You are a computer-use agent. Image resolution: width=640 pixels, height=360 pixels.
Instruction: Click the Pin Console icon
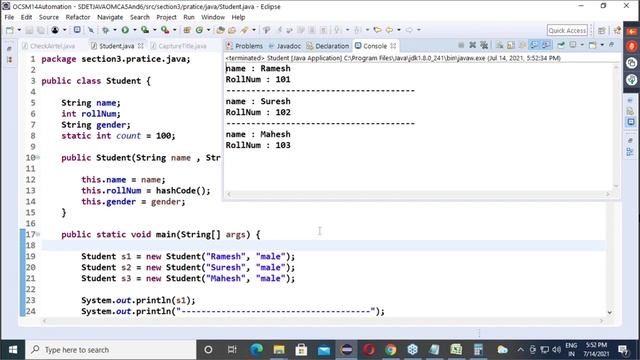[x=561, y=45]
